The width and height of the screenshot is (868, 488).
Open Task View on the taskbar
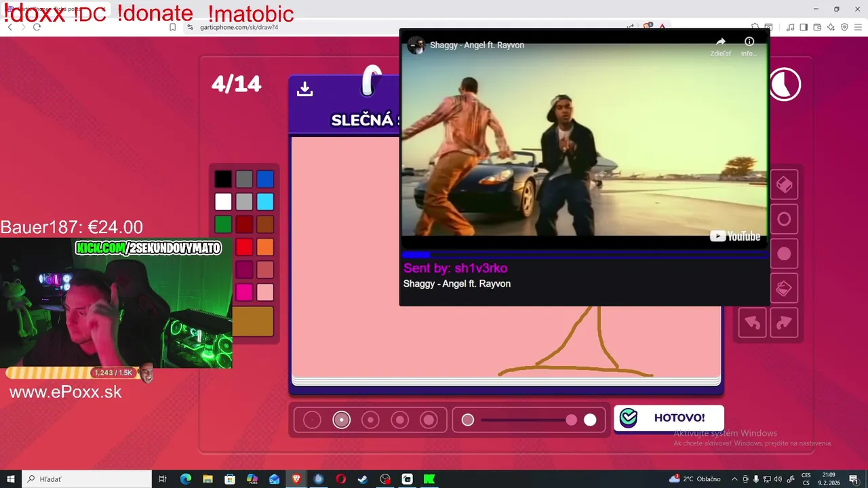tap(163, 479)
